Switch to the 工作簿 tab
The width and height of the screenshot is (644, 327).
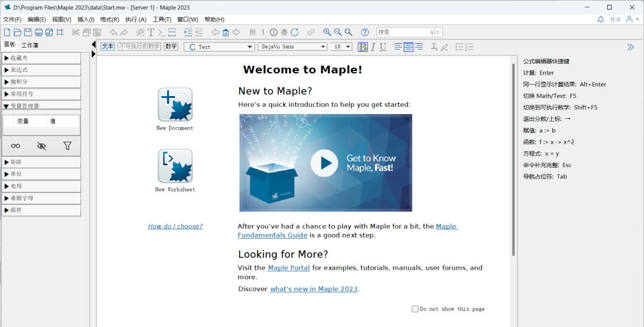pyautogui.click(x=29, y=45)
